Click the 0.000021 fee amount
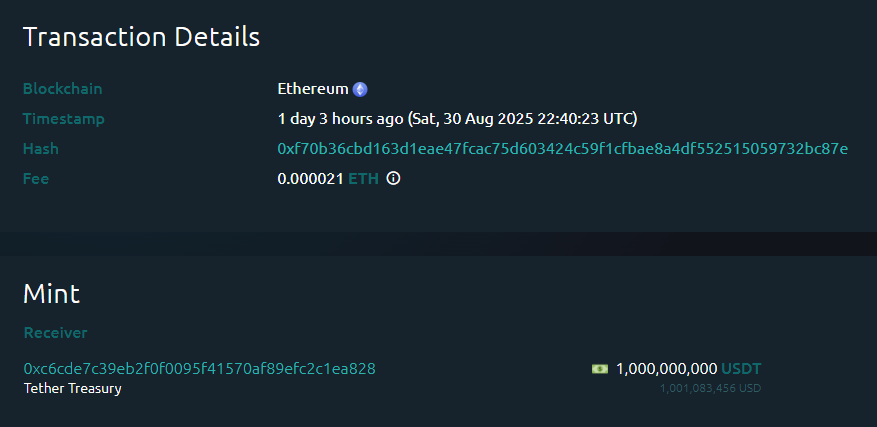Viewport: 877px width, 427px height. pyautogui.click(x=310, y=179)
